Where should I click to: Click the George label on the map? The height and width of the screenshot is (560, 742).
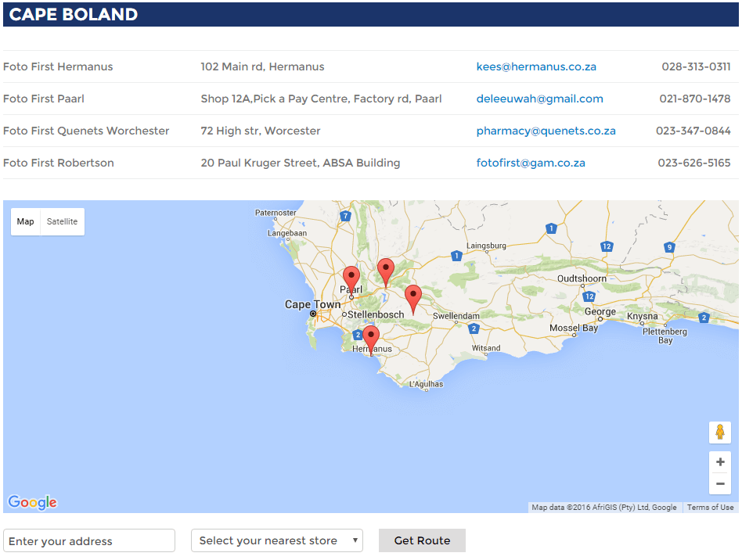[600, 312]
